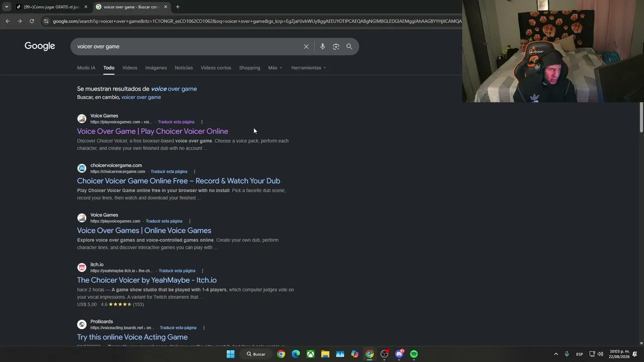
Task: Click the address bar URL
Action: 257,21
